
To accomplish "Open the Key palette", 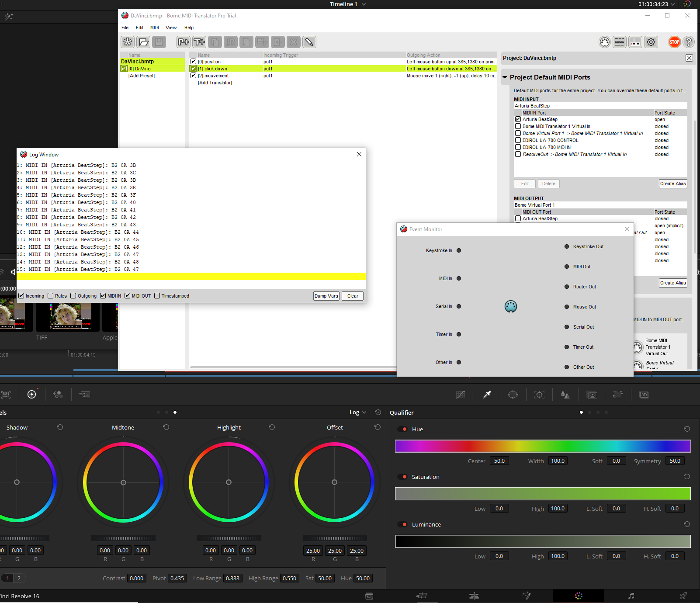I will tap(592, 395).
